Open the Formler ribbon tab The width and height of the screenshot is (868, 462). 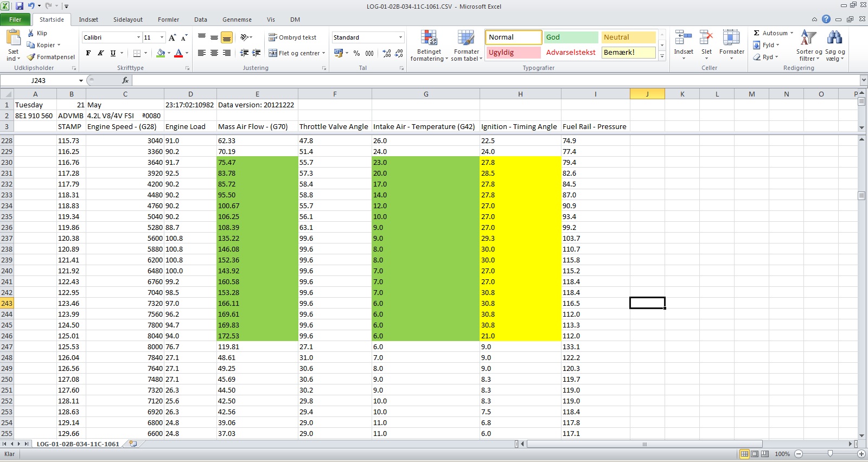tap(168, 20)
